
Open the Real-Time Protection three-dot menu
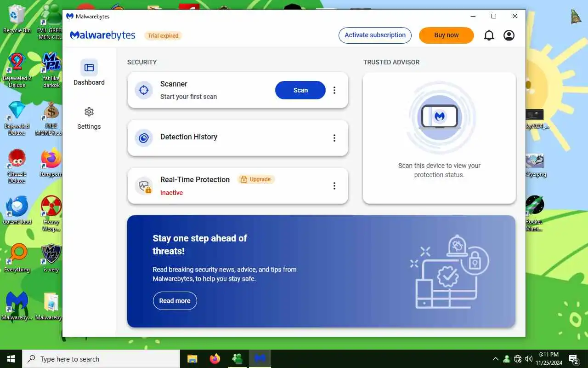[x=334, y=186]
